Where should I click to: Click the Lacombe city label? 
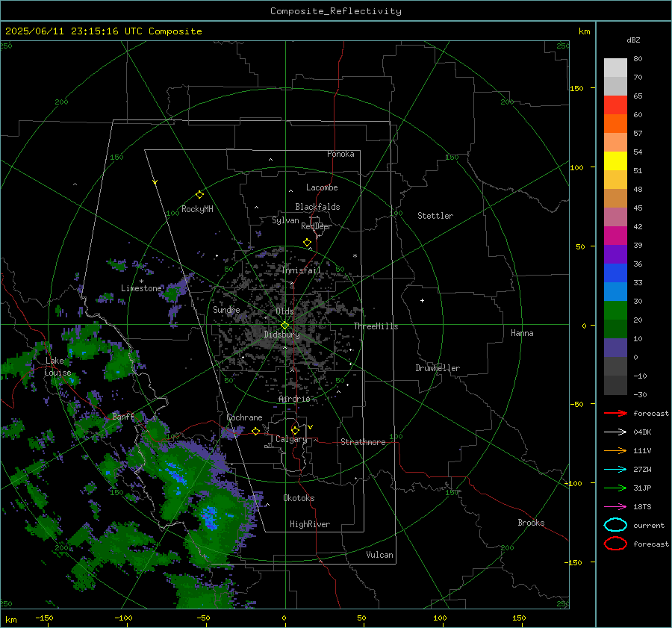[322, 187]
